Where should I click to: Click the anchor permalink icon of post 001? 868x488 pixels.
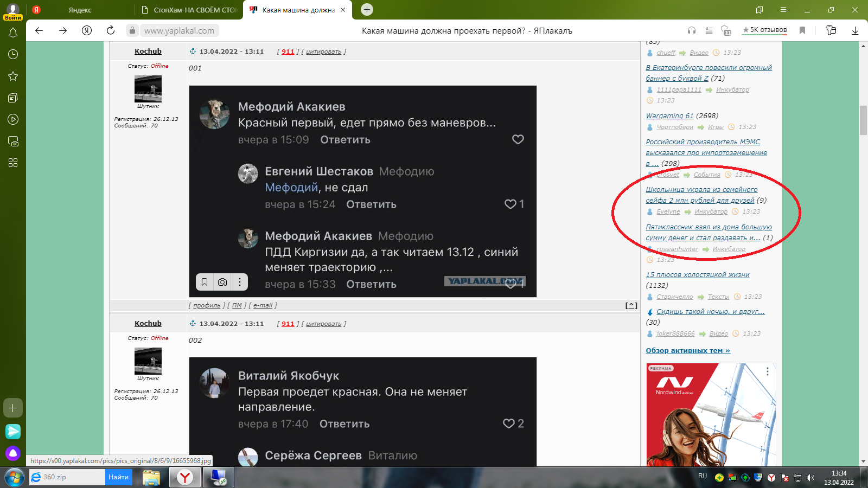193,52
